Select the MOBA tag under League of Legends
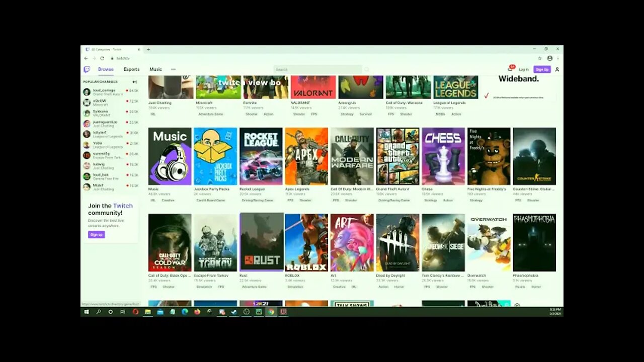This screenshot has height=362, width=644. (440, 114)
